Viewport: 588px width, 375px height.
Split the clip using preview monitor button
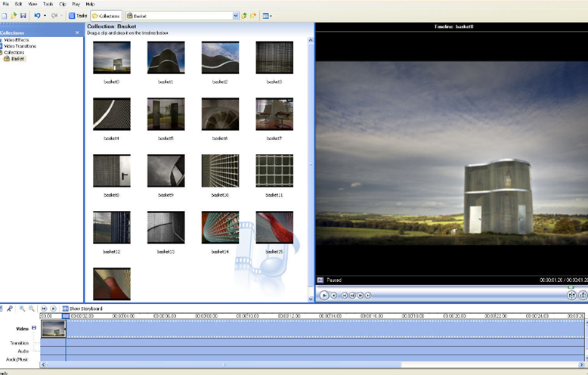tap(571, 296)
